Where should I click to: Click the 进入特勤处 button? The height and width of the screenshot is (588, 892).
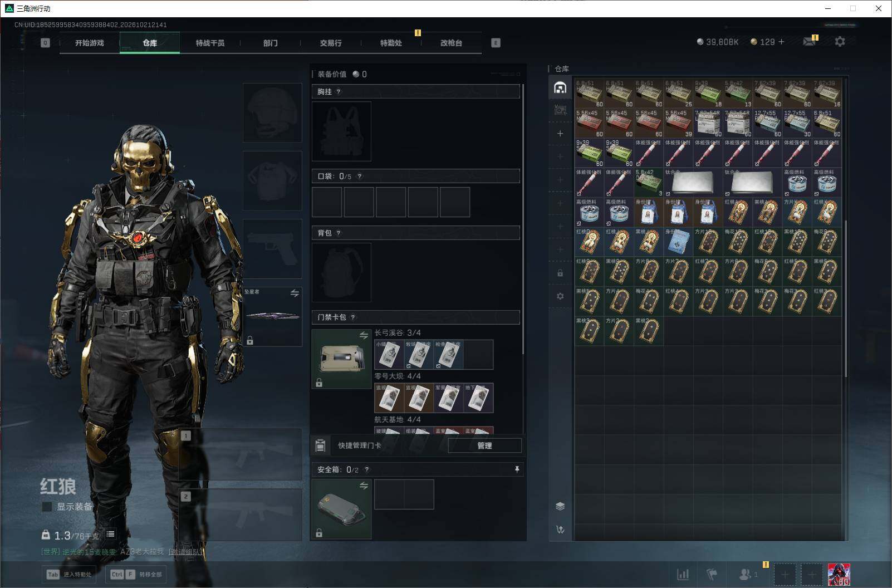(x=70, y=574)
